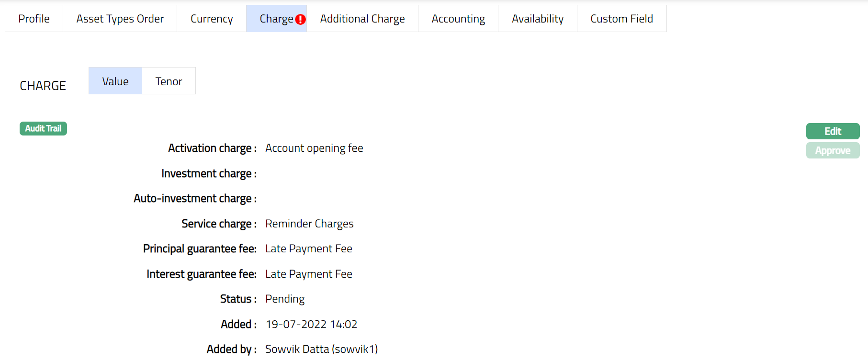Click the Reminder Charges service charge value
868x361 pixels.
(x=309, y=224)
